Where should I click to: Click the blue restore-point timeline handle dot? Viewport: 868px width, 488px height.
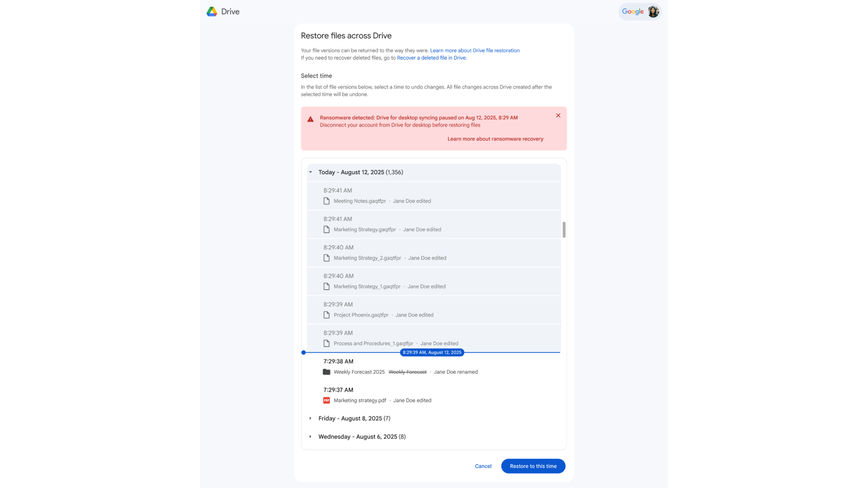point(304,352)
